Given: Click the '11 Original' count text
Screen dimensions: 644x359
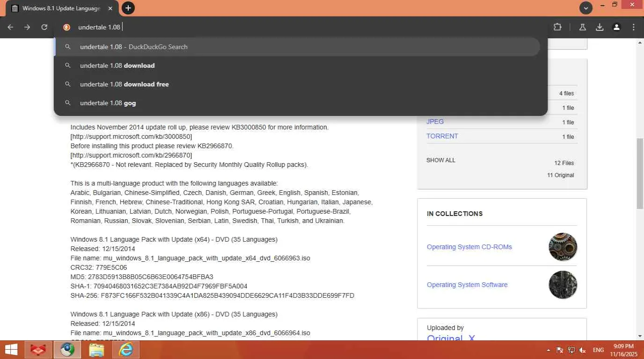Looking at the screenshot, I should [561, 175].
